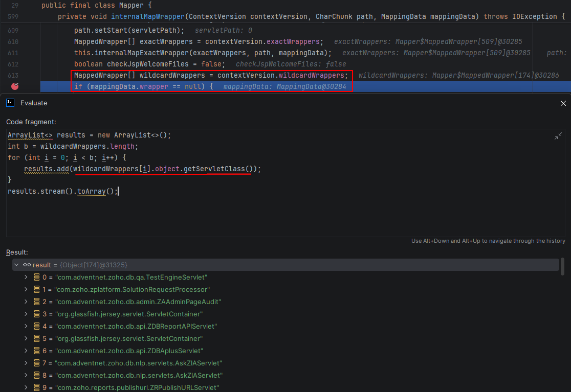This screenshot has width=571, height=392.
Task: Click the glasses icon next to result
Action: coord(27,265)
